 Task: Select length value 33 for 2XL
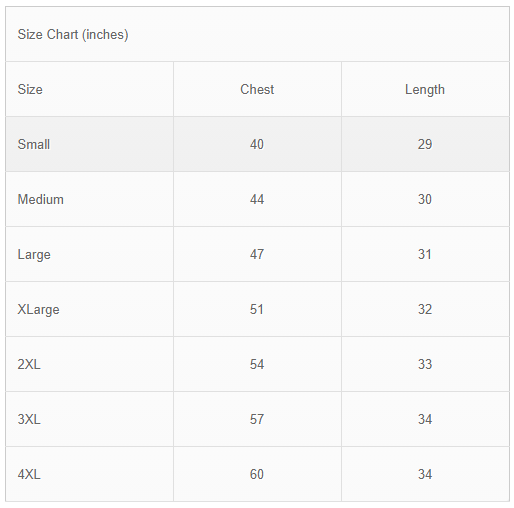point(425,364)
